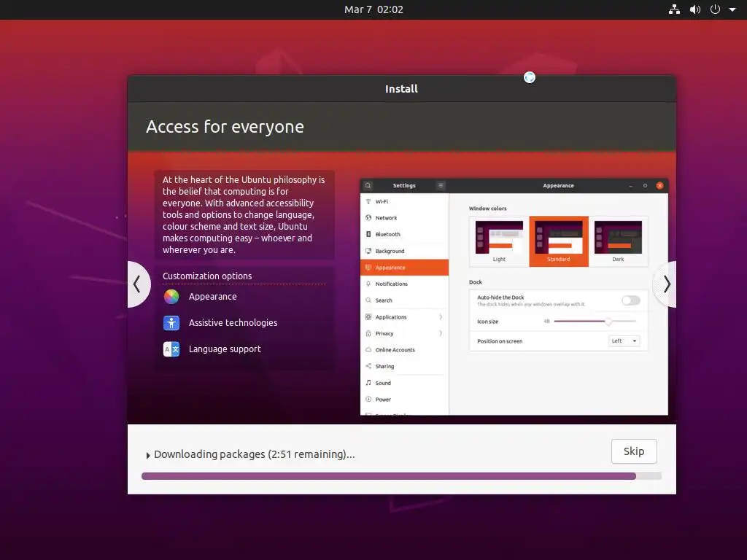Click the Appearance customization label
747x560 pixels.
point(212,297)
